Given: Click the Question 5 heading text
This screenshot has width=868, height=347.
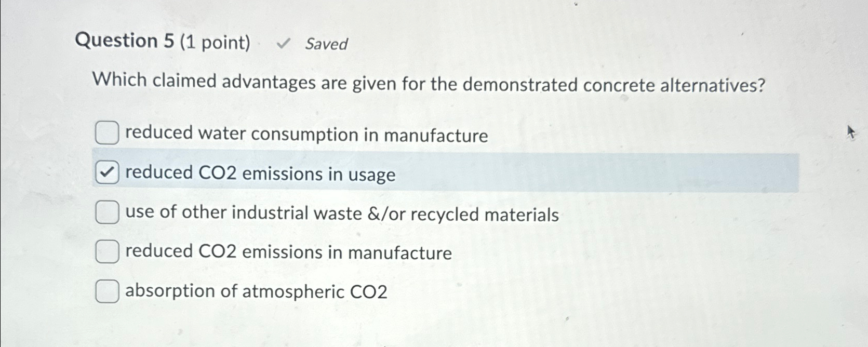Looking at the screenshot, I should click(x=127, y=42).
